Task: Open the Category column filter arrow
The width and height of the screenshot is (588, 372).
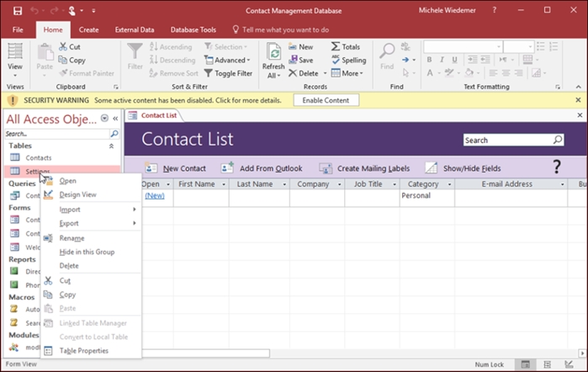Action: [449, 184]
